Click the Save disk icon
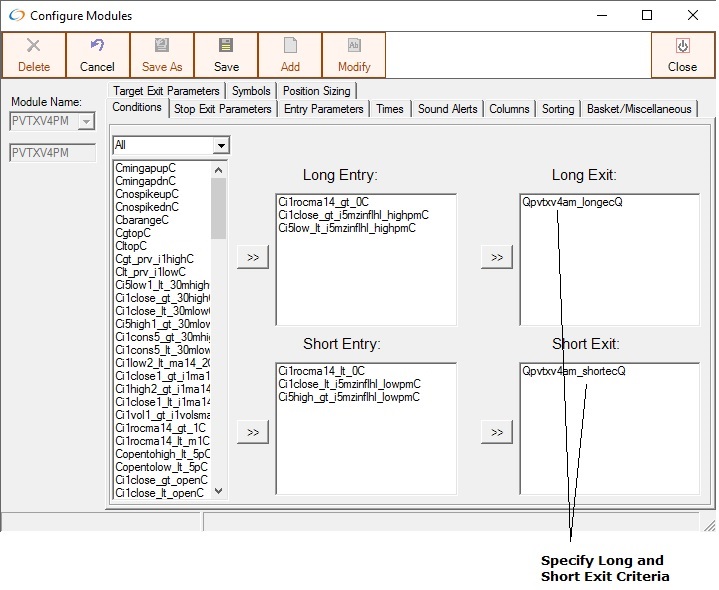 coord(226,47)
